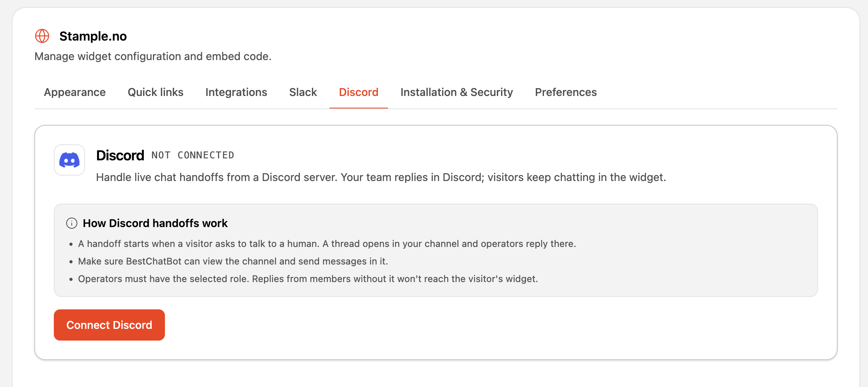Click the 'Manage widget configuration and embed code.' subtitle
Image resolution: width=868 pixels, height=387 pixels.
click(153, 57)
